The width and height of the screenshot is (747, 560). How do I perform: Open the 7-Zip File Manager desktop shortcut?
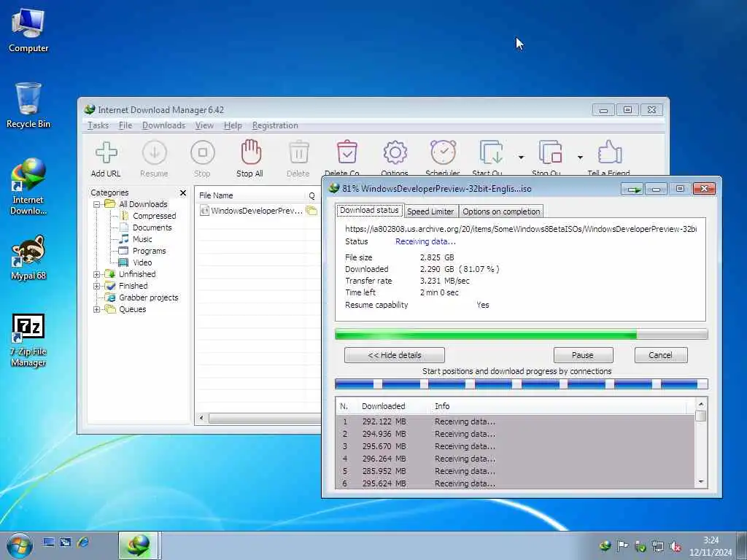pos(28,340)
